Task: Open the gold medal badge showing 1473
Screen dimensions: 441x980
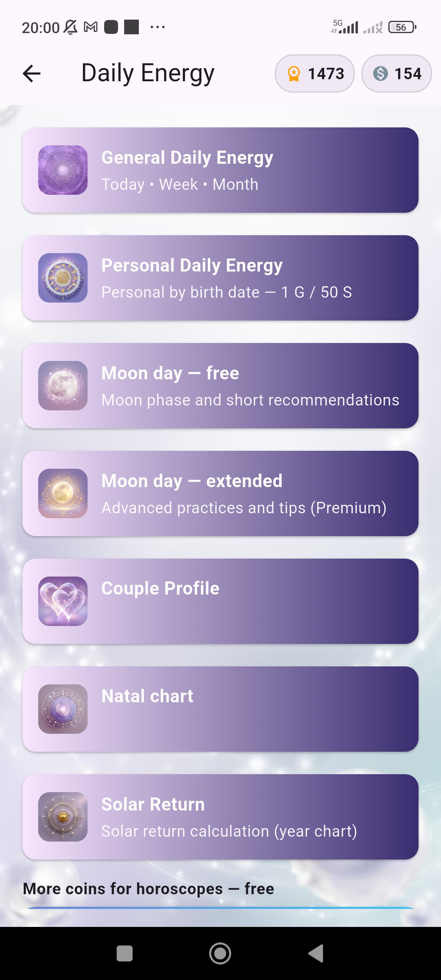Action: coord(314,73)
